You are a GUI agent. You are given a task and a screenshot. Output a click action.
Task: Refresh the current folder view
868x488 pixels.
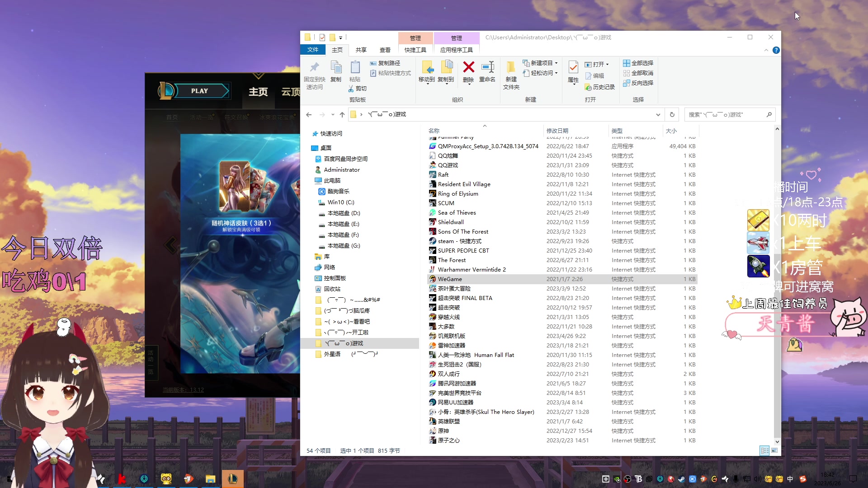pos(672,115)
